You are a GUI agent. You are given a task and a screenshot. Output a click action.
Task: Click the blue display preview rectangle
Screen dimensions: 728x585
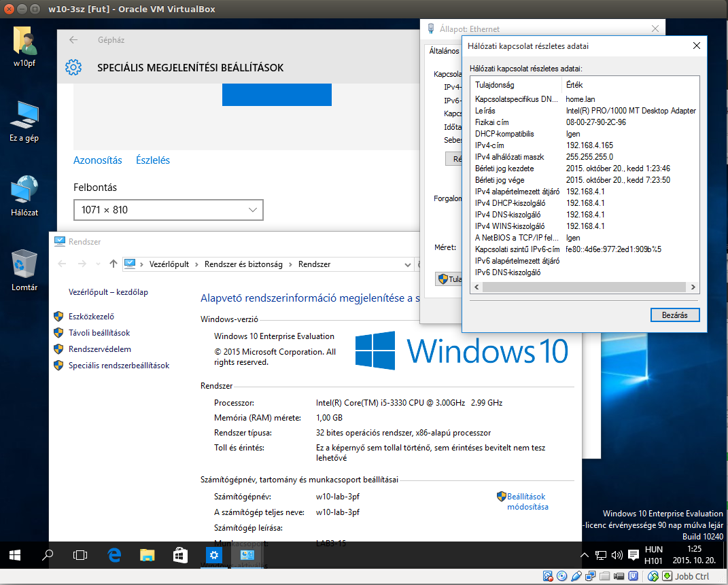coord(277,94)
